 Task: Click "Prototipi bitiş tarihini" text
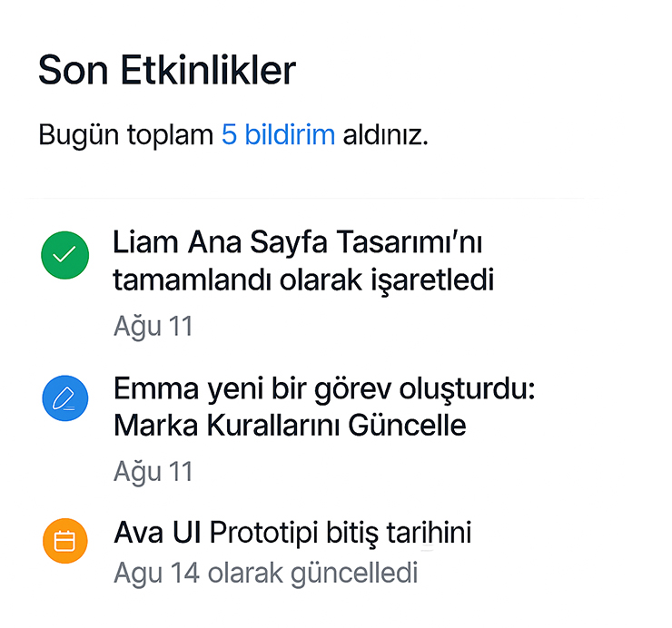(x=341, y=533)
